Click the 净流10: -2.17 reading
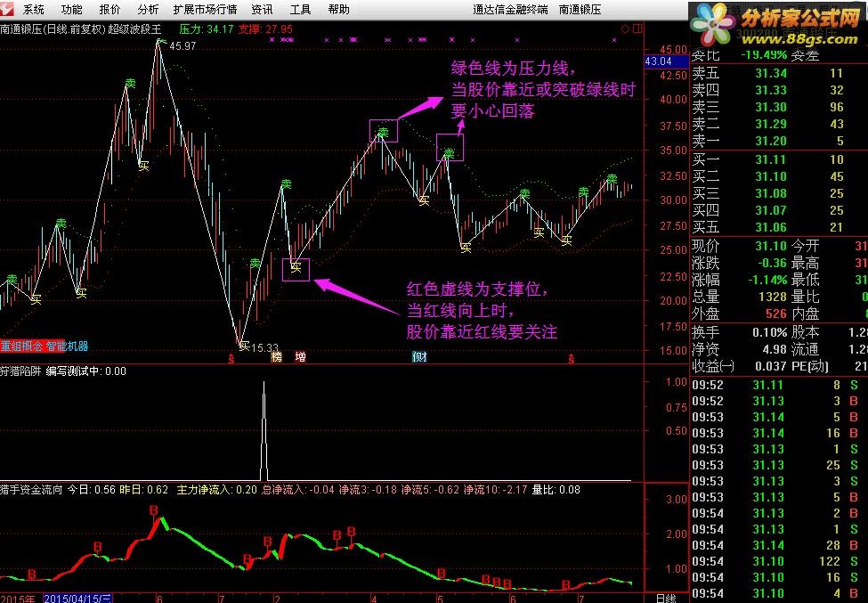 (496, 490)
